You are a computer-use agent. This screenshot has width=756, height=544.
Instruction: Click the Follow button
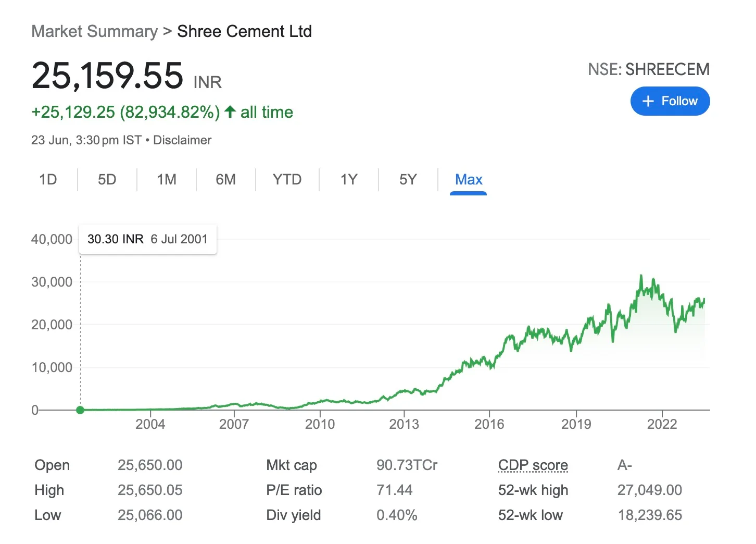[x=670, y=101]
